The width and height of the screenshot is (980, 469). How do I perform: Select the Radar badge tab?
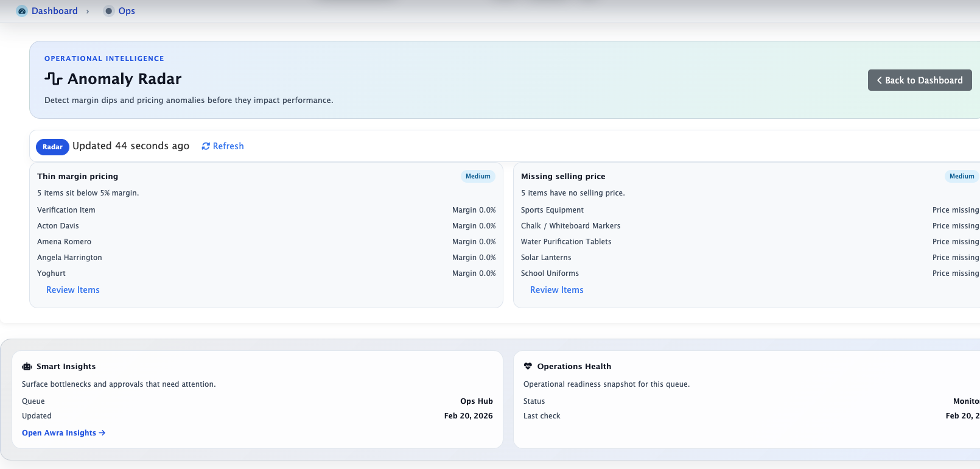pos(52,147)
